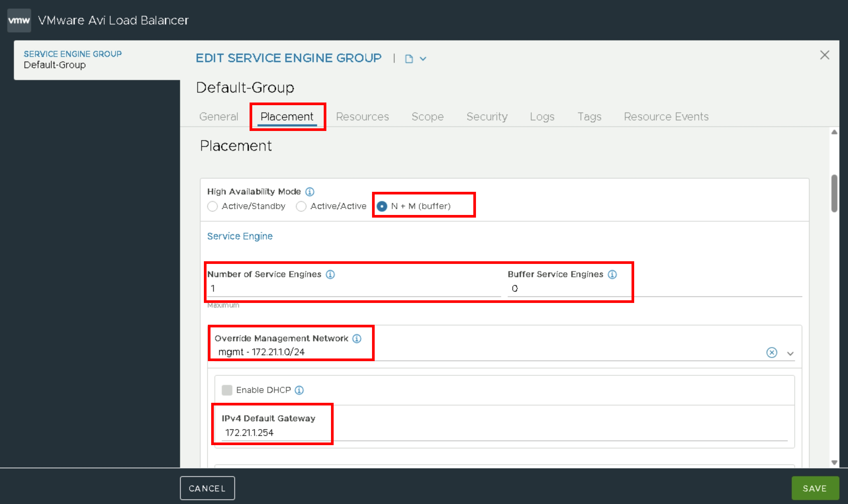Open the Resource Events tab
The image size is (848, 504).
(x=666, y=116)
